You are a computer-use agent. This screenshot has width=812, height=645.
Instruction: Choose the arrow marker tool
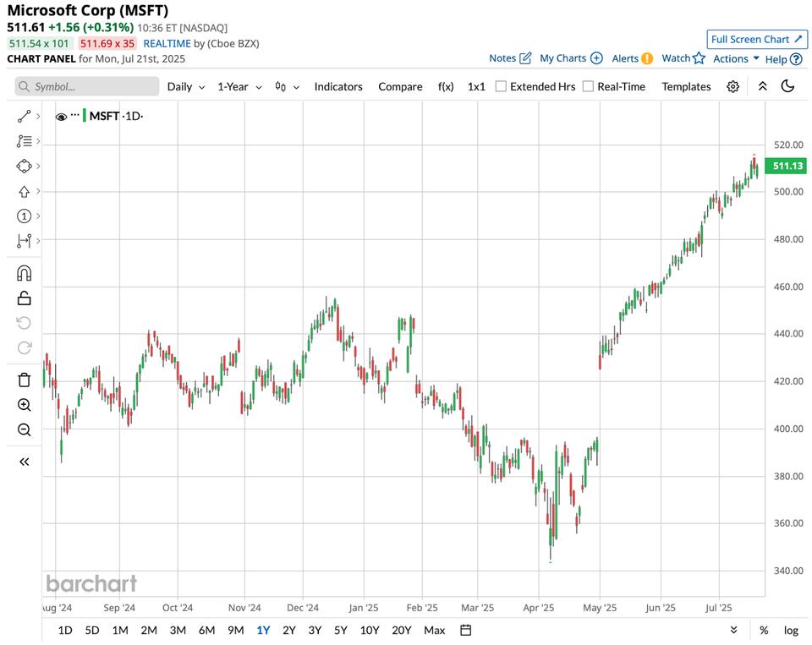click(24, 192)
